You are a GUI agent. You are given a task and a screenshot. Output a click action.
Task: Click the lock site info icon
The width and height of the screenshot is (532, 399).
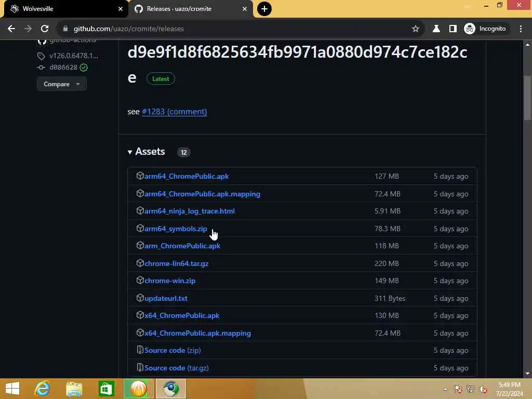pyautogui.click(x=65, y=29)
